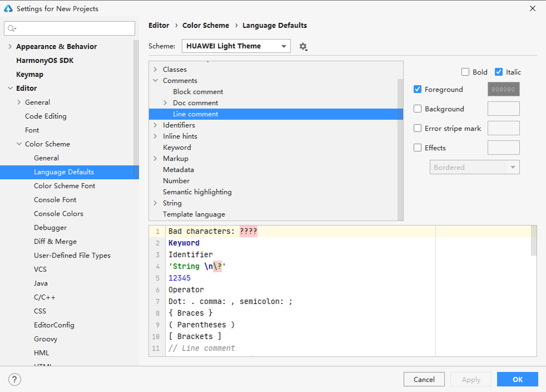Open Debugger color settings

(x=50, y=228)
